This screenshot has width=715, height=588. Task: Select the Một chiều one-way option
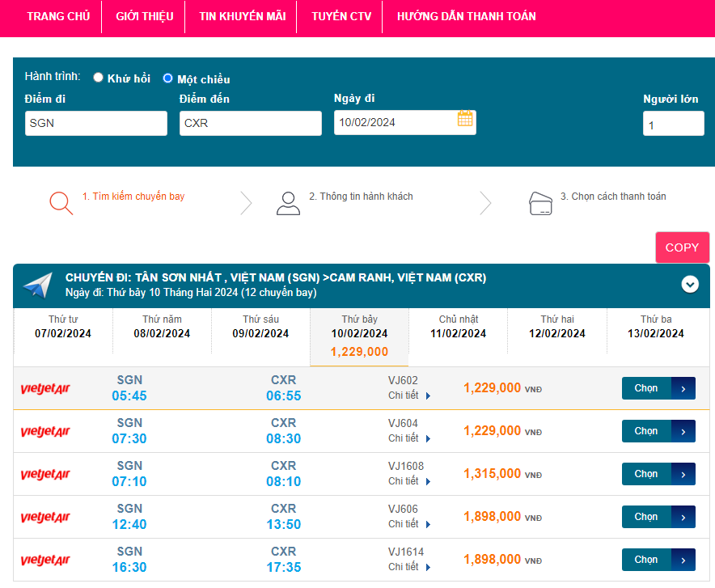pyautogui.click(x=168, y=78)
